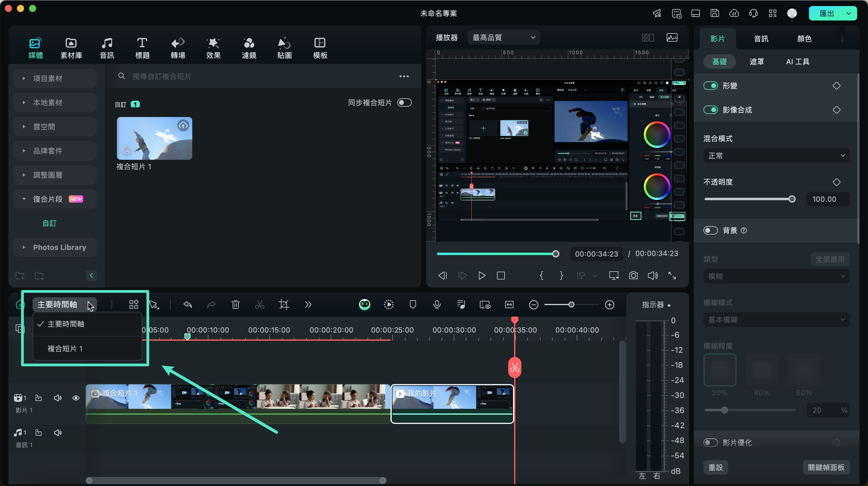Open the 效果 effects tab
Viewport: 868px width, 486px height.
click(213, 48)
